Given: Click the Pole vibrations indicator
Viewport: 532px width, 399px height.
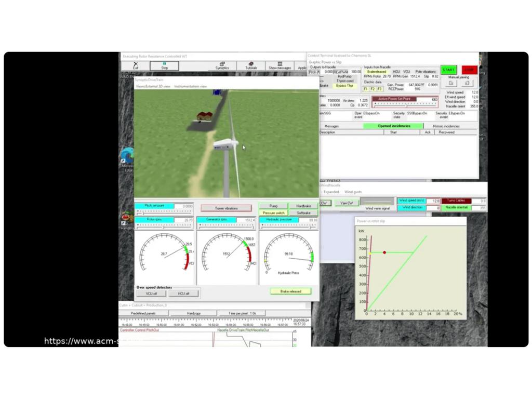Looking at the screenshot, I should coord(425,72).
